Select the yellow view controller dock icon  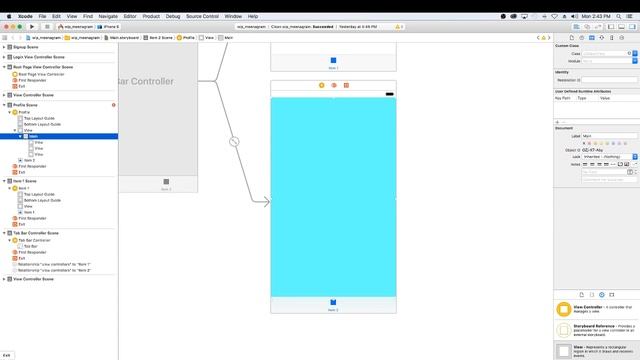pos(322,85)
